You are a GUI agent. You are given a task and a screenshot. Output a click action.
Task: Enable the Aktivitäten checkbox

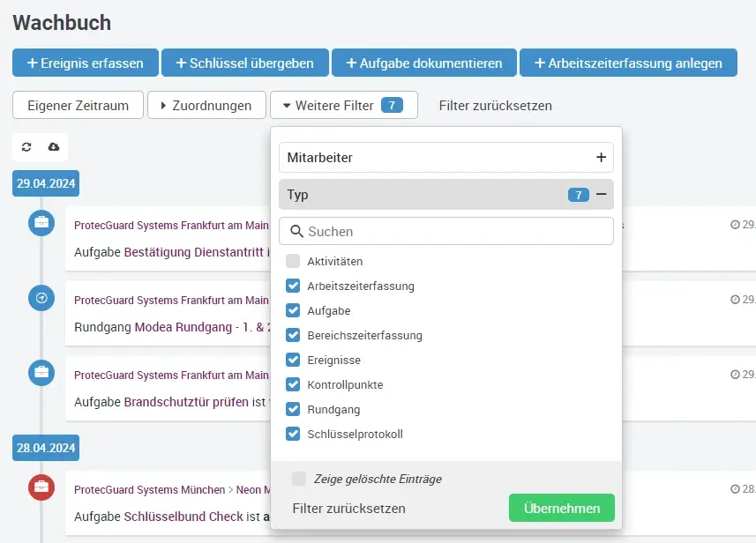point(293,262)
